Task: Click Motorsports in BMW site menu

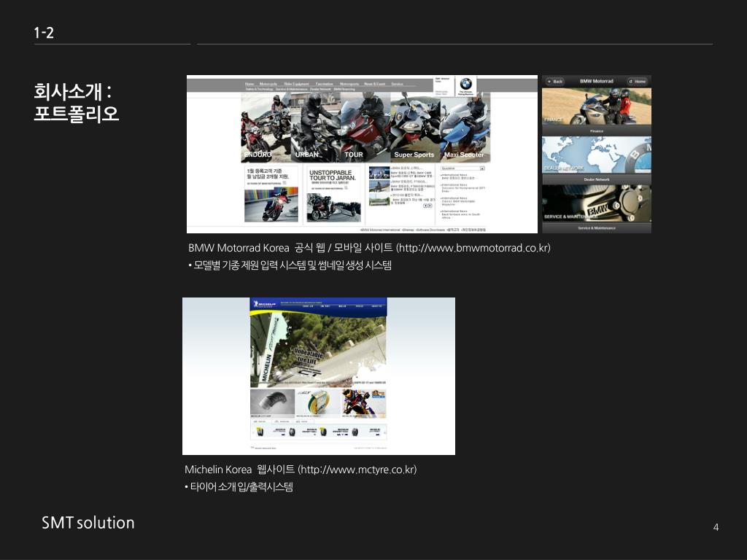Action: [x=349, y=84]
